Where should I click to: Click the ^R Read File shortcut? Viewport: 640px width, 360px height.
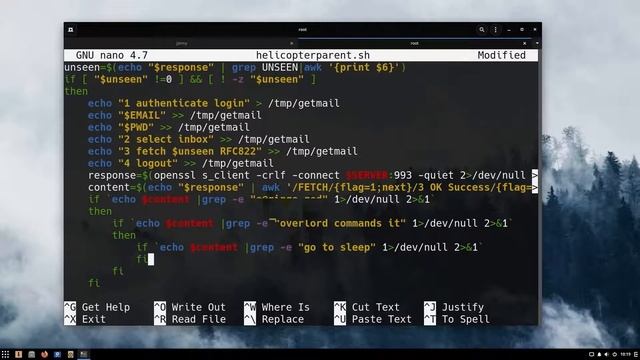pos(190,319)
